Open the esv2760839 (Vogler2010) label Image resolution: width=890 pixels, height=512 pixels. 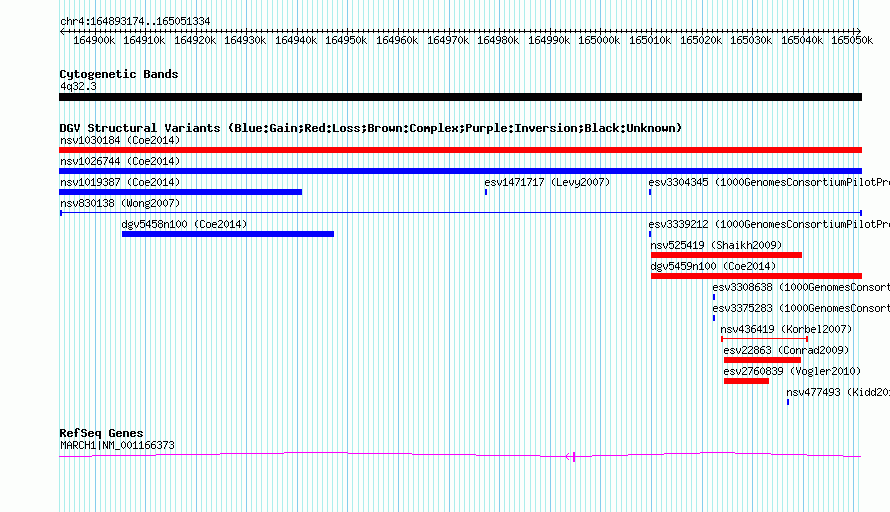tap(792, 371)
